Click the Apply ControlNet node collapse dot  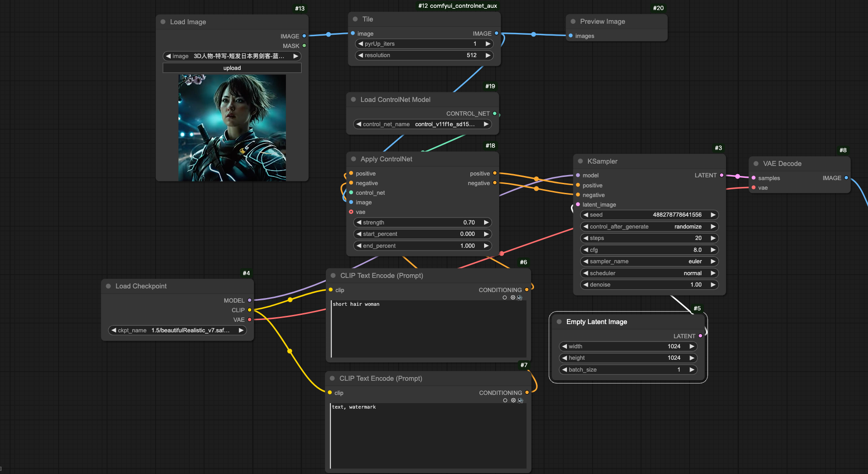click(x=353, y=159)
